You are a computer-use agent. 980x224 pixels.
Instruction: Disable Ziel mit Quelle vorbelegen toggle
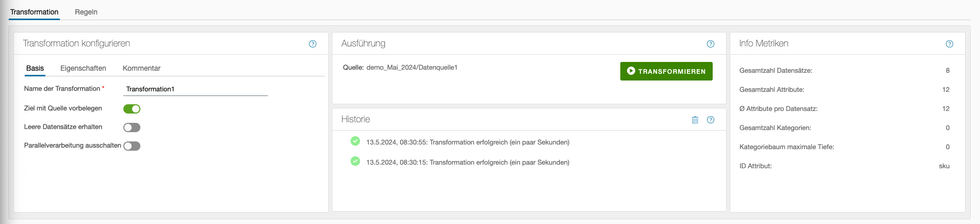pos(132,109)
